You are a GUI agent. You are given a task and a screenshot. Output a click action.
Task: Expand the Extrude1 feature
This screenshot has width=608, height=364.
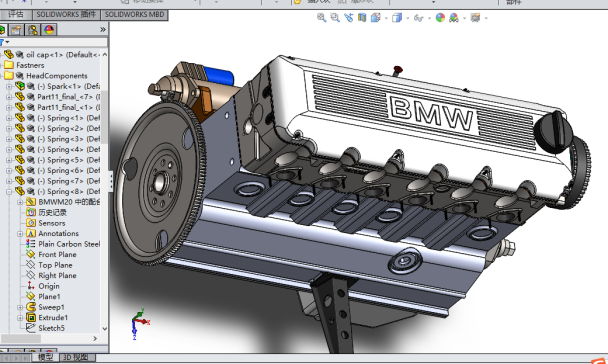point(20,317)
